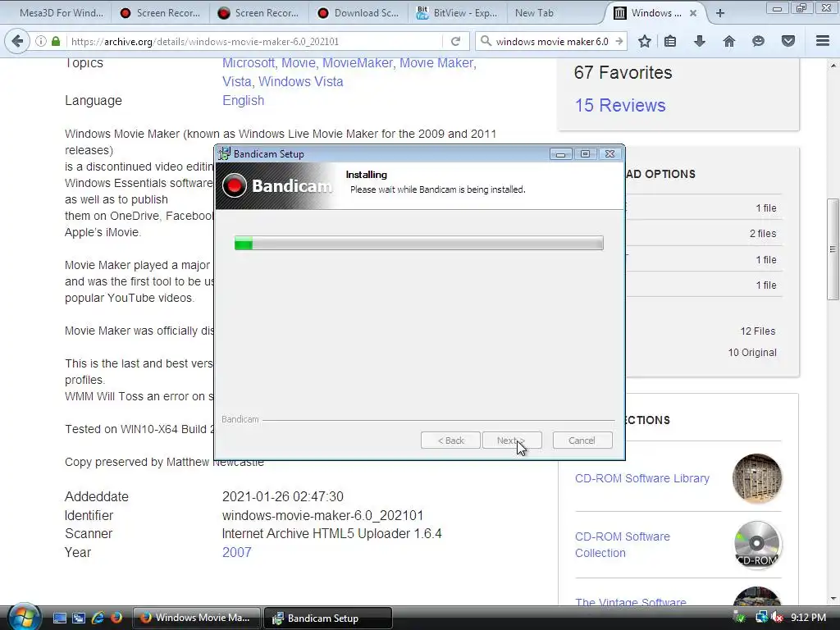Click the search box with windows movie maker 6.0
The image size is (840, 630).
552,41
